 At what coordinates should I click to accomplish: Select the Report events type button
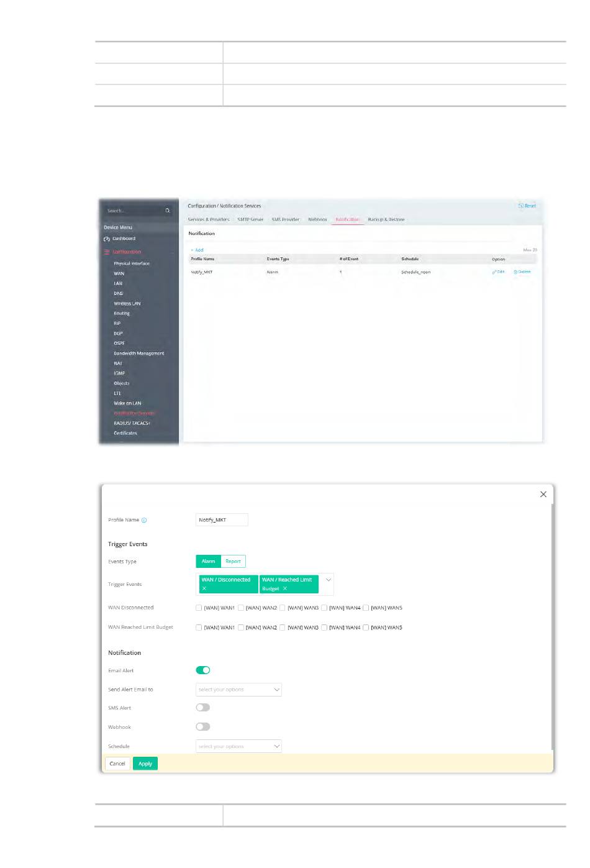(233, 561)
